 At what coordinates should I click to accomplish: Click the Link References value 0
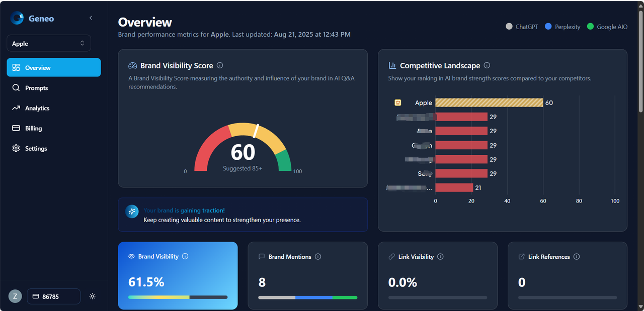(522, 282)
